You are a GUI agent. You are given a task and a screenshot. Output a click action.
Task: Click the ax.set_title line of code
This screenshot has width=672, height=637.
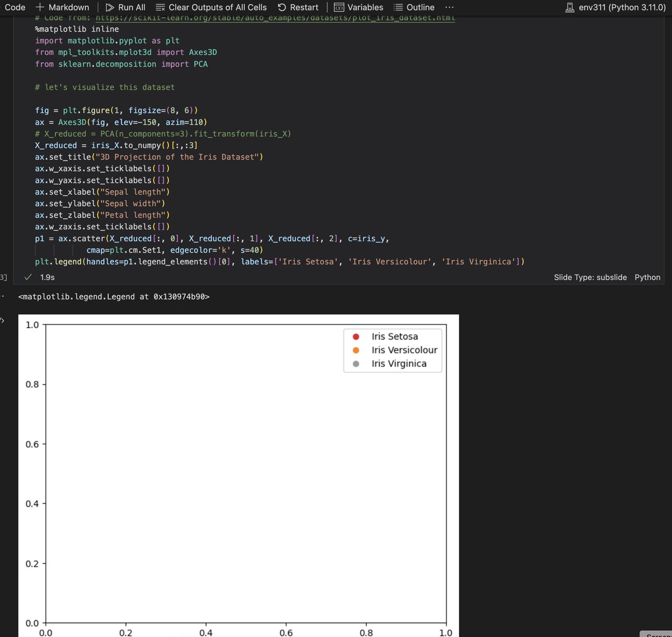(x=149, y=157)
